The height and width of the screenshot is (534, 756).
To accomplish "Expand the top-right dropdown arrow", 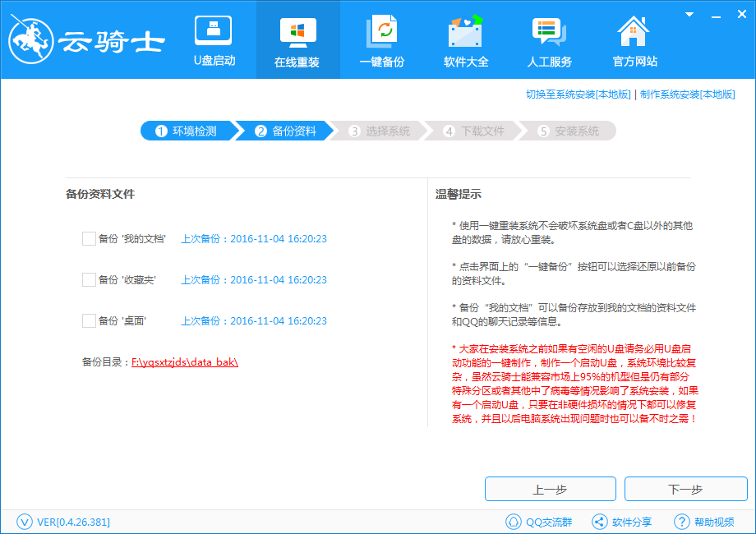I will pyautogui.click(x=688, y=14).
